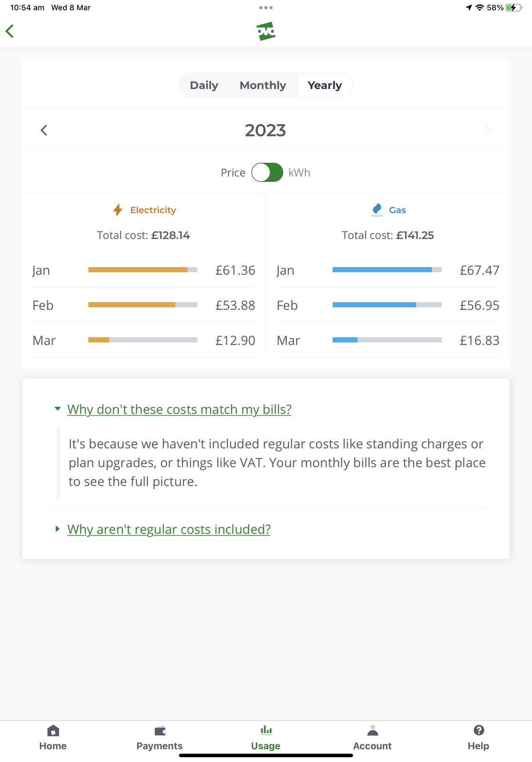532x762 pixels.
Task: Tap the Electricity lightning bolt icon
Action: (x=118, y=210)
